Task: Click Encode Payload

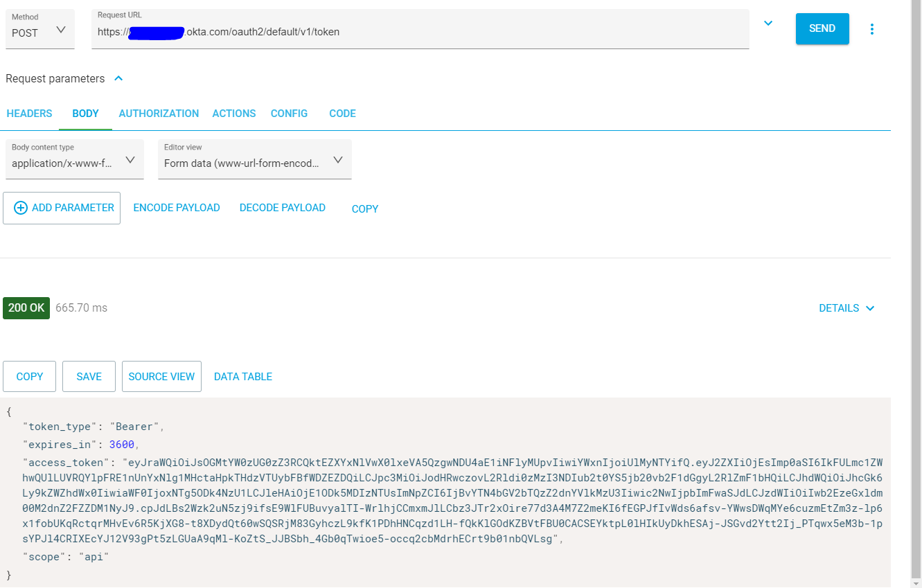Action: point(177,208)
